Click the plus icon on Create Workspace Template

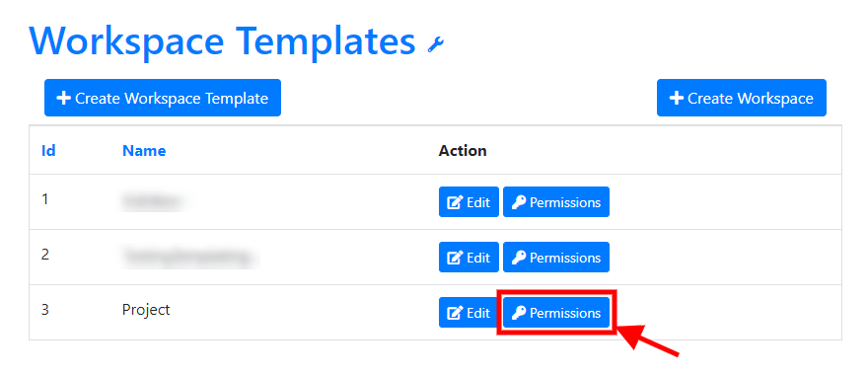(64, 98)
